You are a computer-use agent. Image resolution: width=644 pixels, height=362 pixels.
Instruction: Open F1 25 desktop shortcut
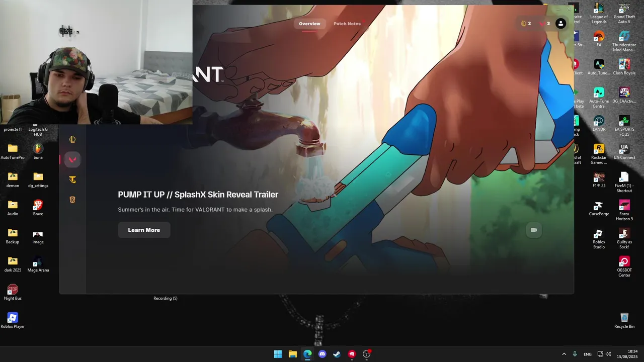tap(599, 179)
